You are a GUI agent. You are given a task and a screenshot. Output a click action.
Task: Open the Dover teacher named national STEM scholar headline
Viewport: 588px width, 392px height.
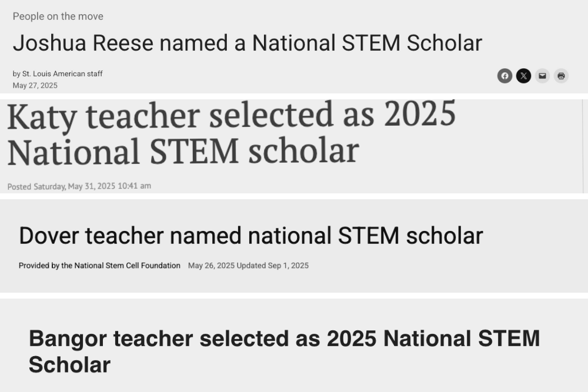[x=251, y=236]
